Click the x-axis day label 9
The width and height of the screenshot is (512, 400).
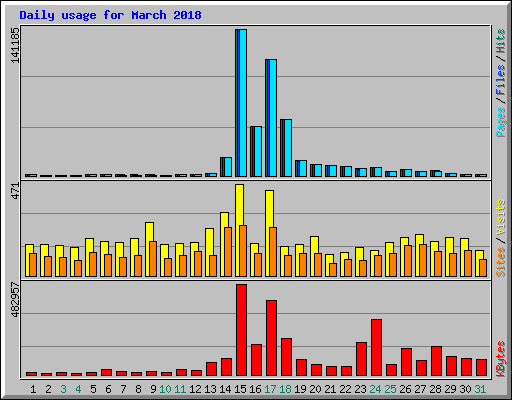point(153,389)
